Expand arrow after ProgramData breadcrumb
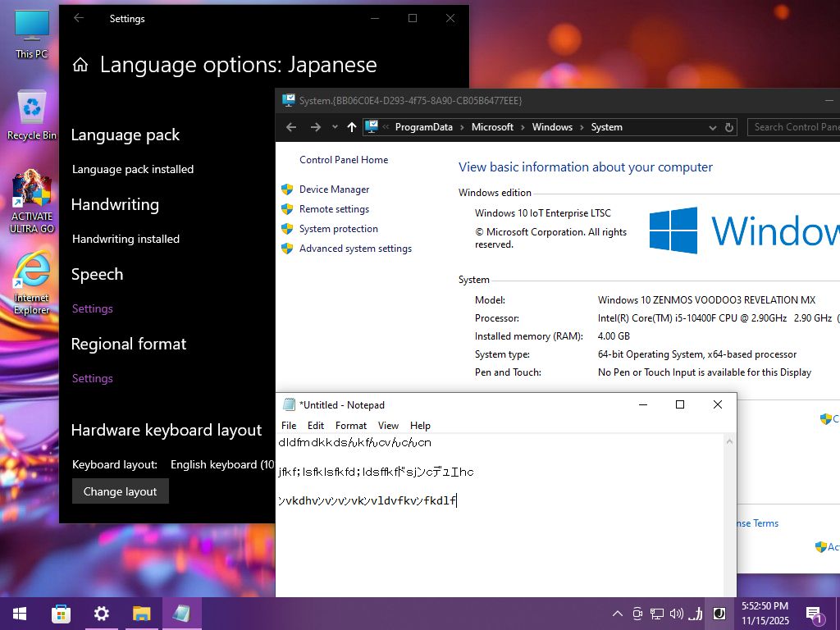The width and height of the screenshot is (840, 630). coord(463,127)
